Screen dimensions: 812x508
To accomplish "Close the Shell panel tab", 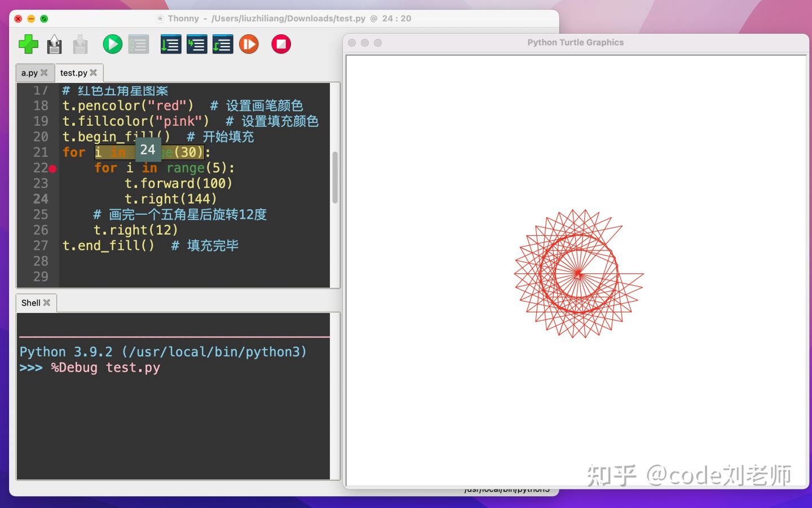I will [47, 303].
